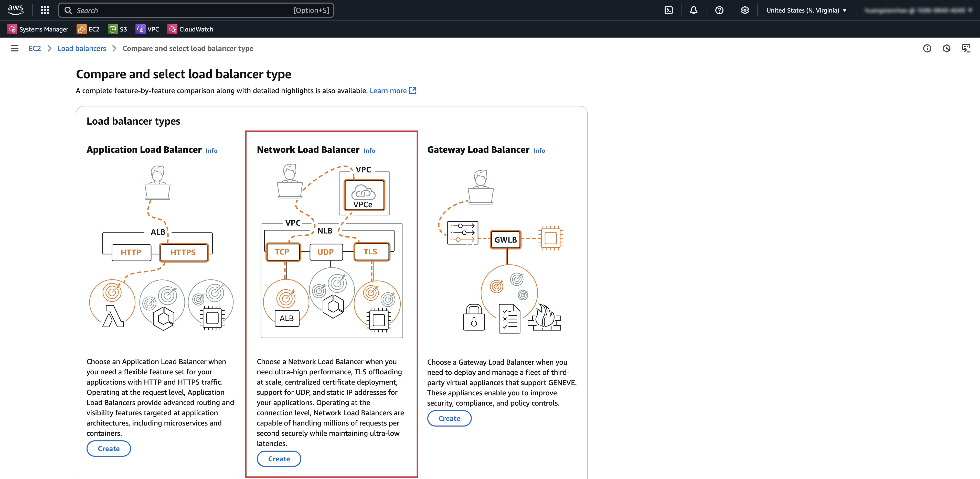Viewport: 980px width, 479px height.
Task: Create an Application Load Balancer
Action: [109, 449]
